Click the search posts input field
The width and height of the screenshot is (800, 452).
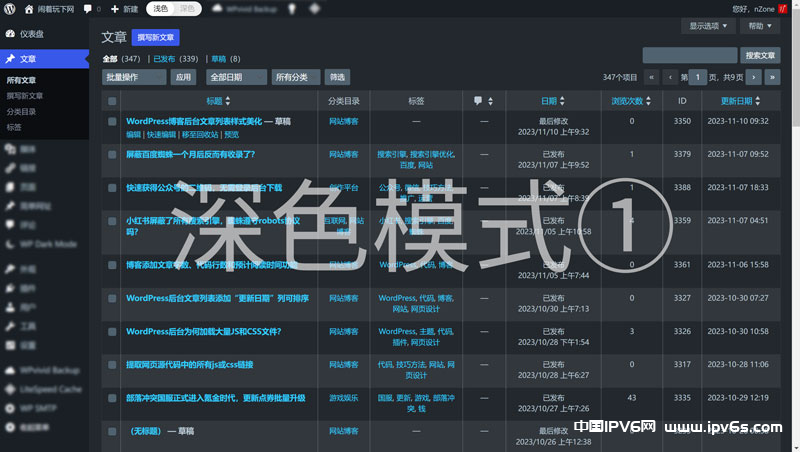pyautogui.click(x=690, y=55)
